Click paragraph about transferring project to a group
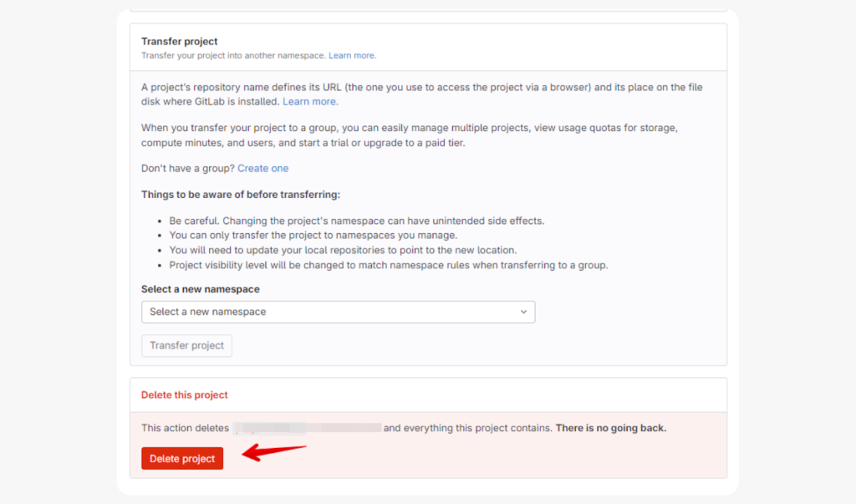Viewport: 856px width, 504px height. [410, 135]
